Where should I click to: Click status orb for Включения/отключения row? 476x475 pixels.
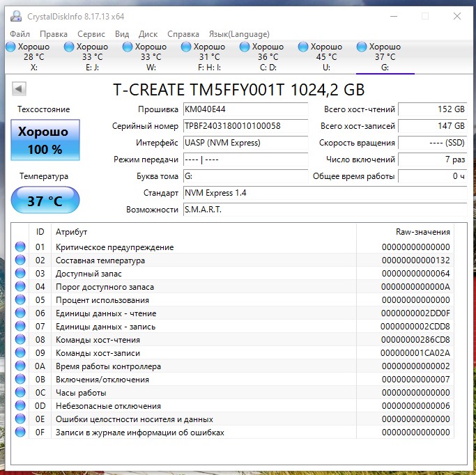pos(20,379)
